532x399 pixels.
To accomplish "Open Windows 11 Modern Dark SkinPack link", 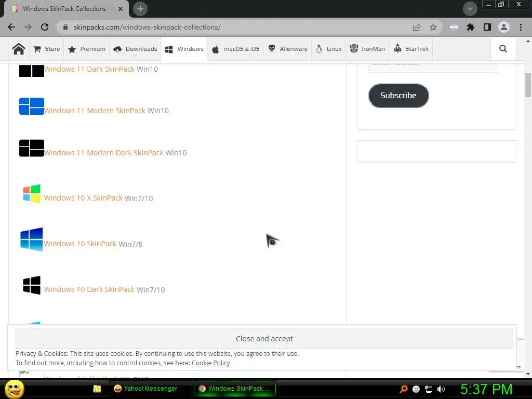I will [x=103, y=153].
